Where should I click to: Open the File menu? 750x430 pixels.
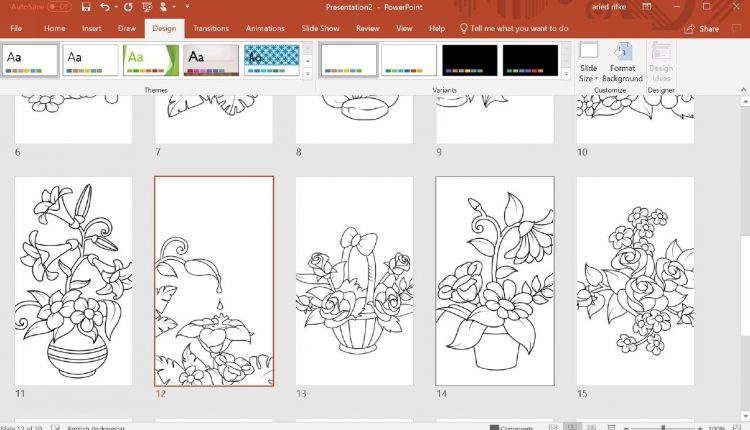coord(16,29)
